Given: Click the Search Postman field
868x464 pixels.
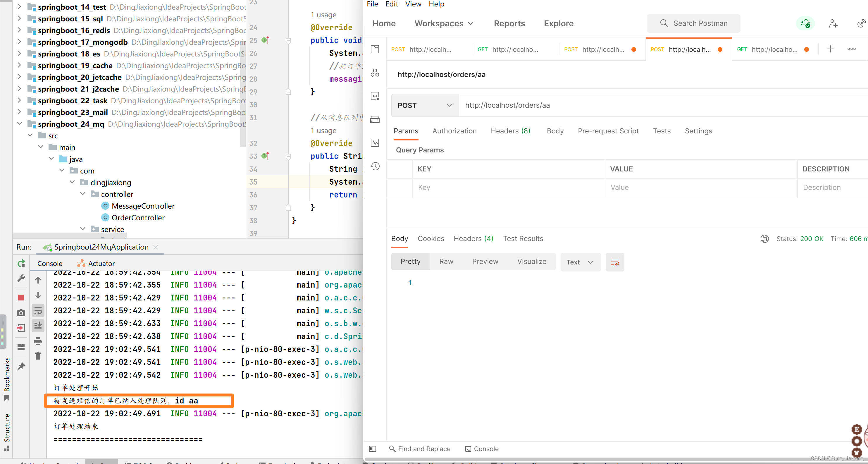Looking at the screenshot, I should (x=693, y=23).
